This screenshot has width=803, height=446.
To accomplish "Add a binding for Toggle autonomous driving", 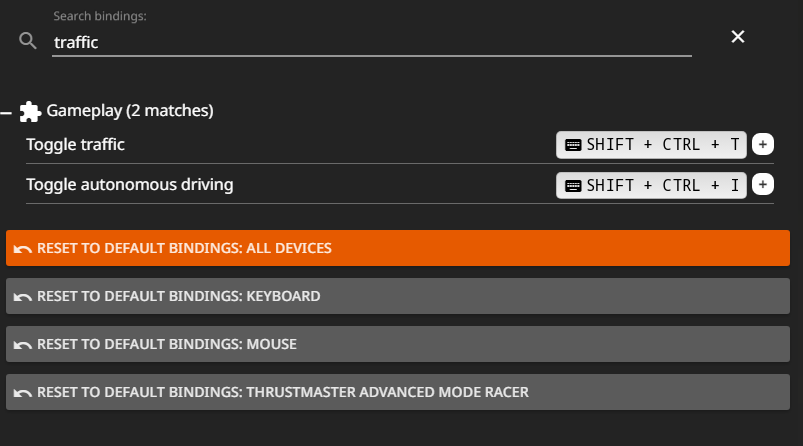I will [x=763, y=184].
